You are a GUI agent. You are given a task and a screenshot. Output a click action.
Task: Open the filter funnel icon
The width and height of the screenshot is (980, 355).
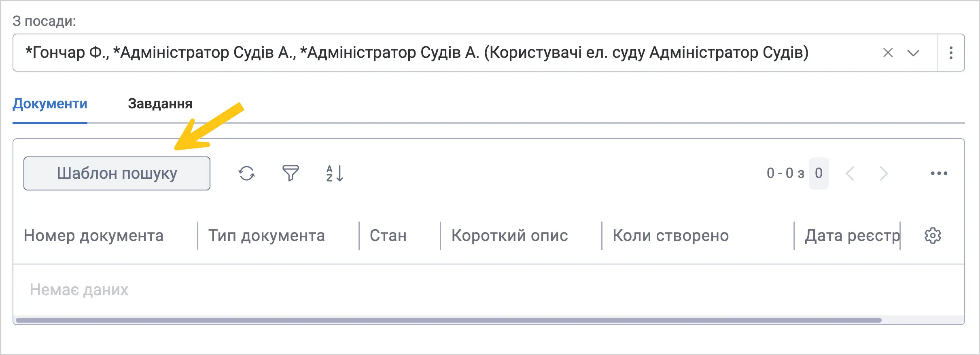(291, 173)
